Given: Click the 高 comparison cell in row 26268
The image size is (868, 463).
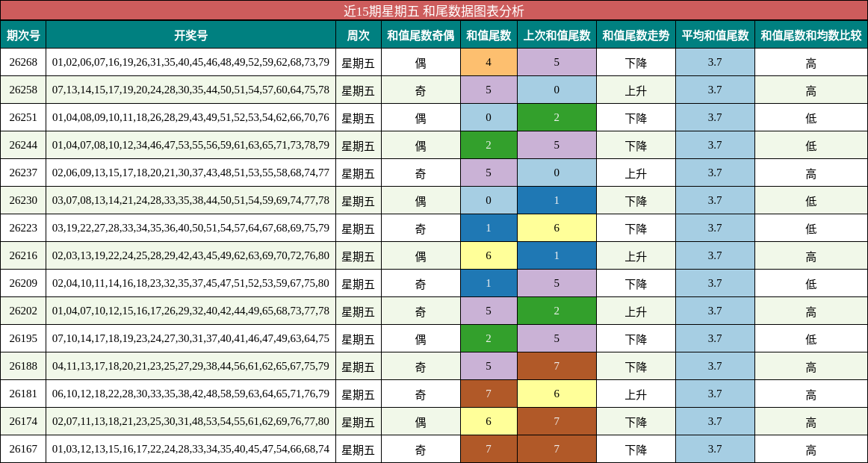Looking at the screenshot, I should point(811,63).
